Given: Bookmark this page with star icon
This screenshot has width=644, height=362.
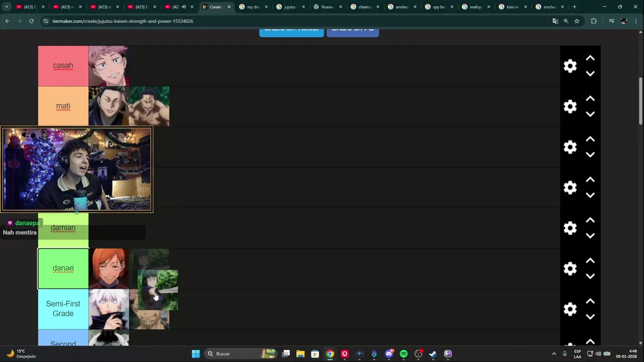Looking at the screenshot, I should point(577,21).
